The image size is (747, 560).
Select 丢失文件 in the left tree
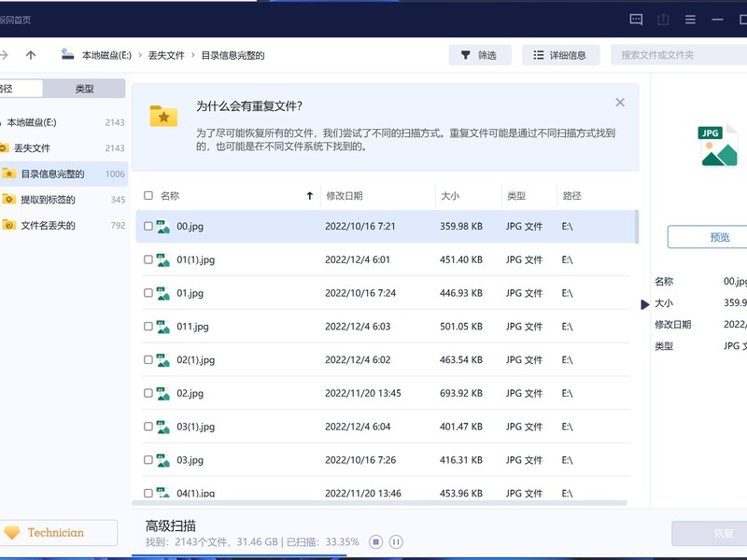click(63, 148)
